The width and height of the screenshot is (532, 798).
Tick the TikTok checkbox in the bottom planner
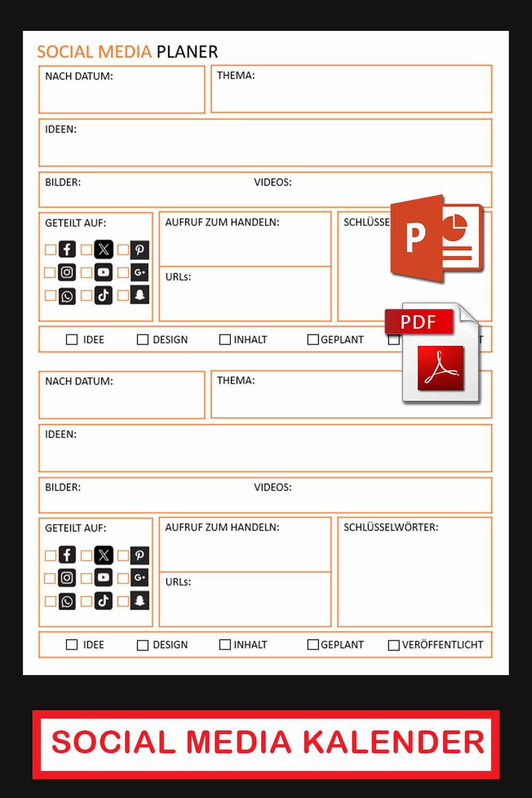click(x=87, y=601)
